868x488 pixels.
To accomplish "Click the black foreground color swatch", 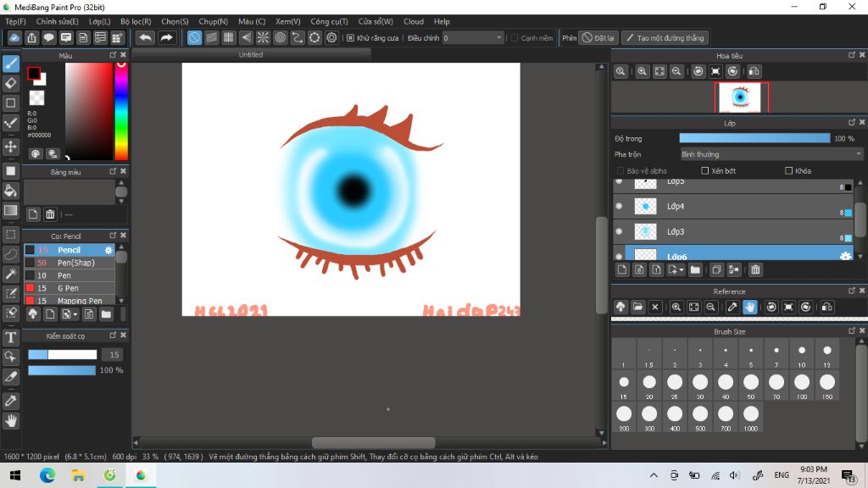I will coord(34,73).
